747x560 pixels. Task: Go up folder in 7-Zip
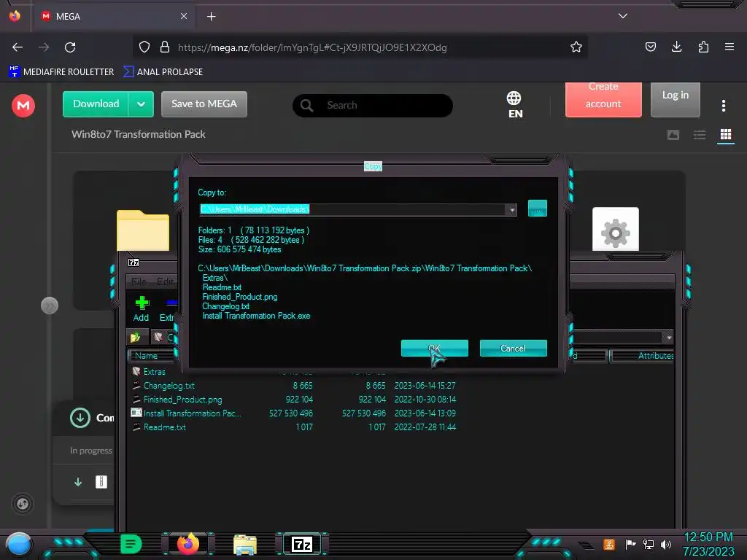pos(135,337)
